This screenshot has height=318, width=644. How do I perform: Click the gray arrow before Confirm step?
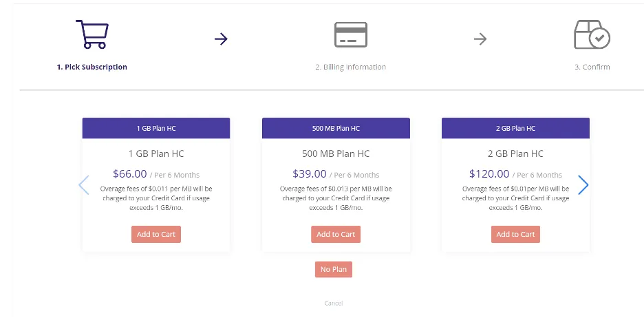pos(480,39)
